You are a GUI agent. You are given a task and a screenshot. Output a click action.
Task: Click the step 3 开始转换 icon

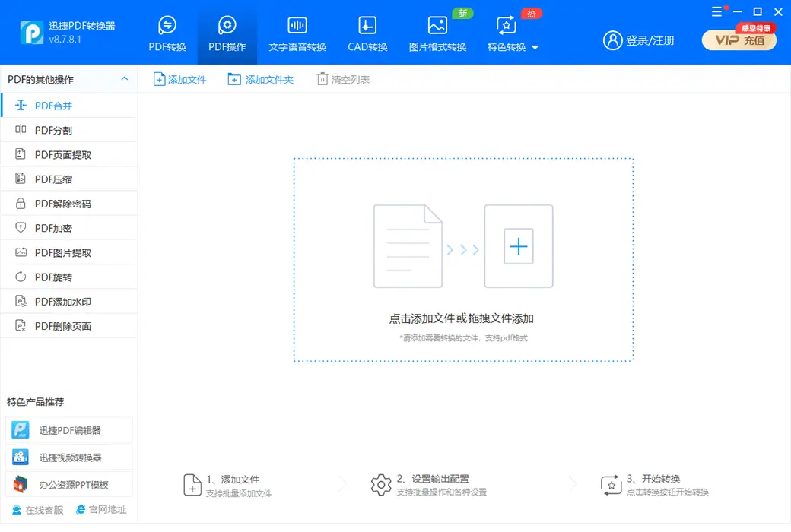click(611, 485)
